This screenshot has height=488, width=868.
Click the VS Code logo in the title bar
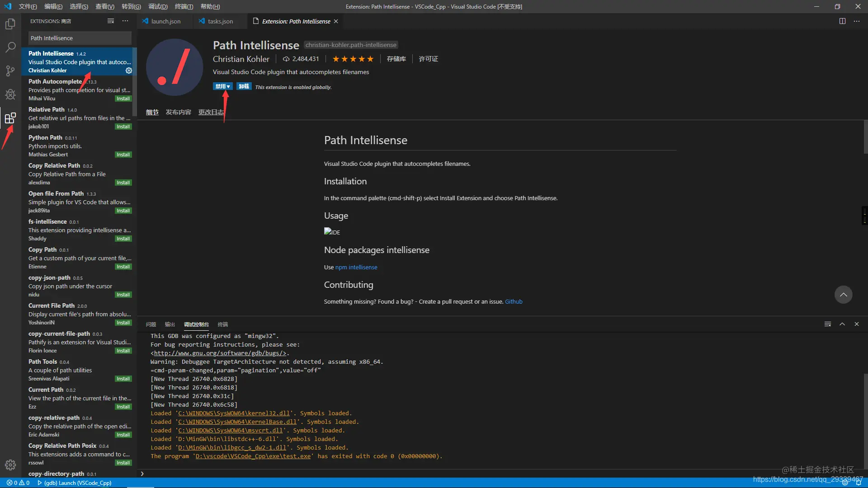coord(8,6)
